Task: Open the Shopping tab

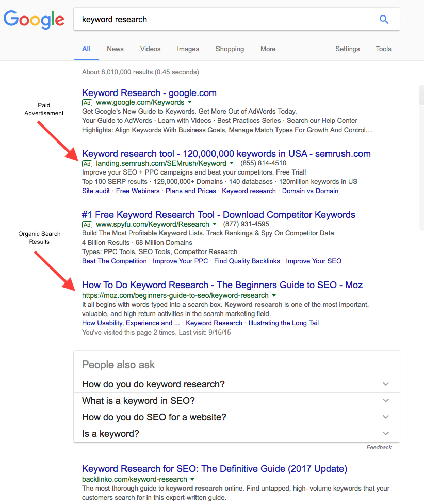Action: [230, 49]
